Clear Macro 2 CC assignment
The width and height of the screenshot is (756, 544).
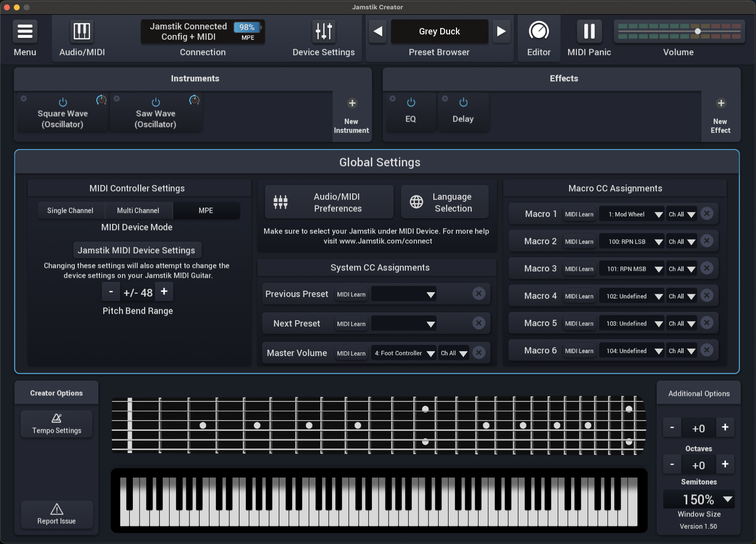point(707,241)
